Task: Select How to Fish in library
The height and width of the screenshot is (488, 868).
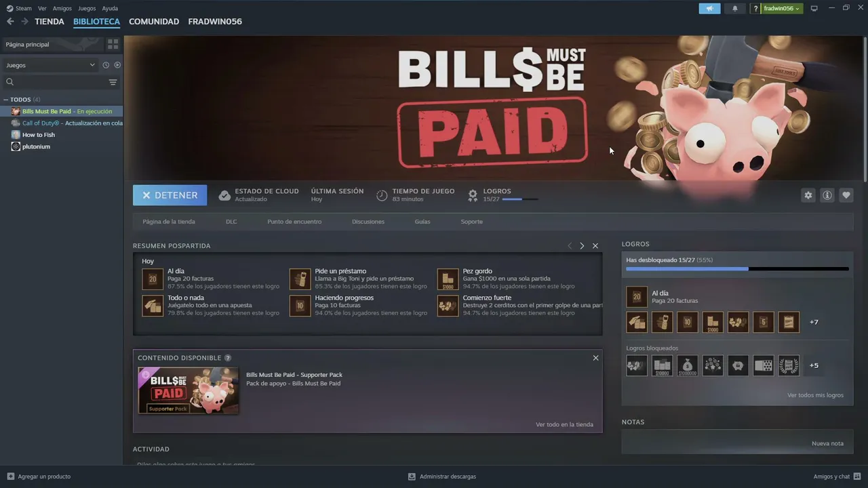Action: tap(62, 135)
